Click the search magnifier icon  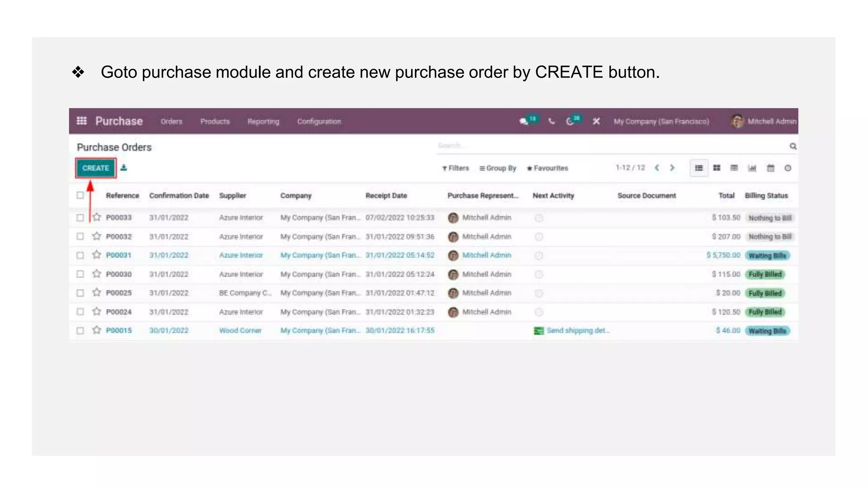793,146
